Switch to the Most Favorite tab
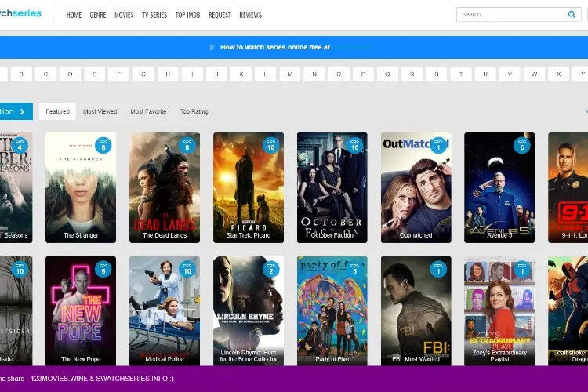588x392 pixels. tap(148, 111)
